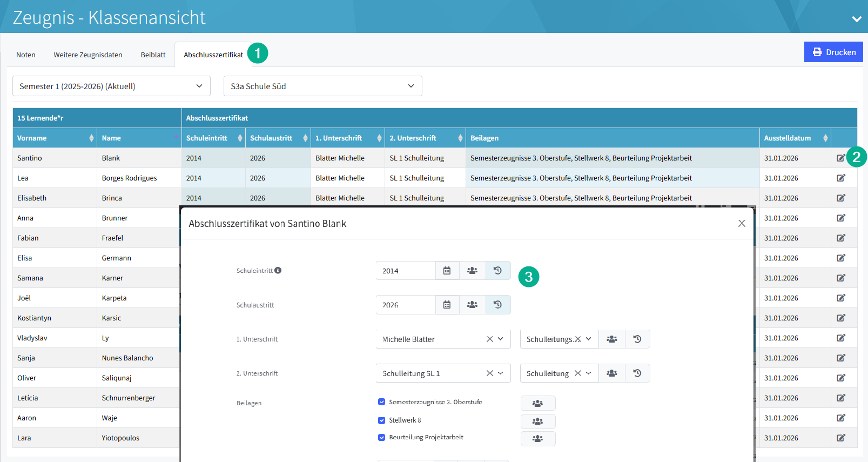Viewport: 868px width, 462px height.
Task: Open the Semester 1 (2025-2026) dropdown
Action: click(x=111, y=86)
